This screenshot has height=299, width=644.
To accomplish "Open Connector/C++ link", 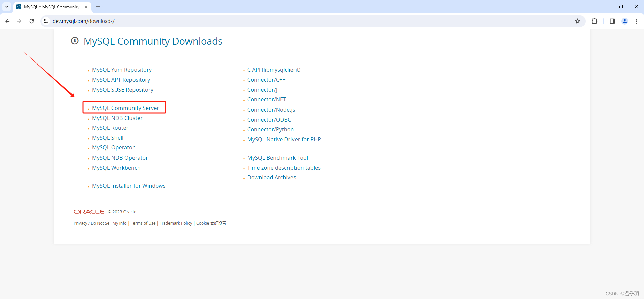I will click(x=266, y=80).
